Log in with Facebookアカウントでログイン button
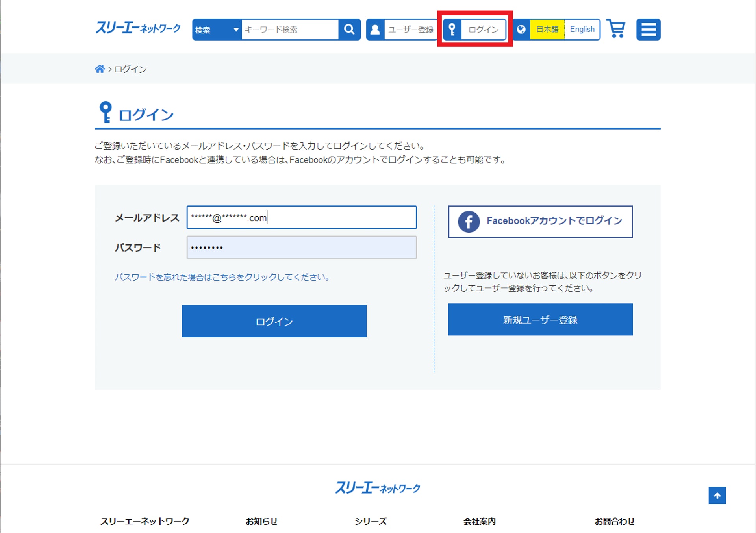Image resolution: width=756 pixels, height=533 pixels. (x=540, y=221)
